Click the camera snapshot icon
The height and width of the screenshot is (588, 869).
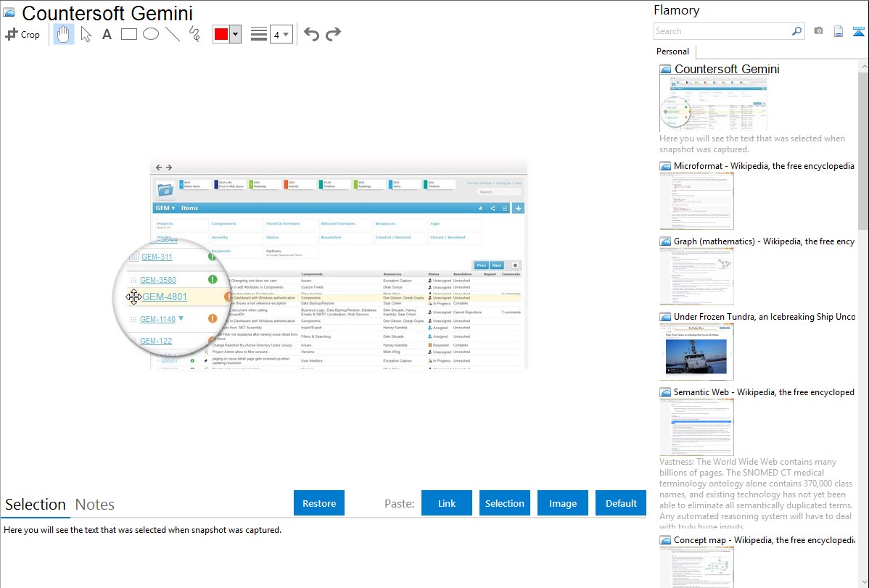pyautogui.click(x=818, y=31)
